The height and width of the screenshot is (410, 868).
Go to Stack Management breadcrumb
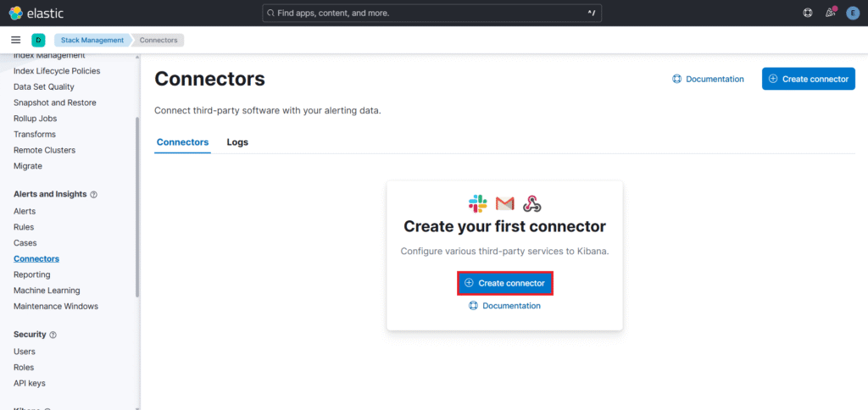(92, 40)
